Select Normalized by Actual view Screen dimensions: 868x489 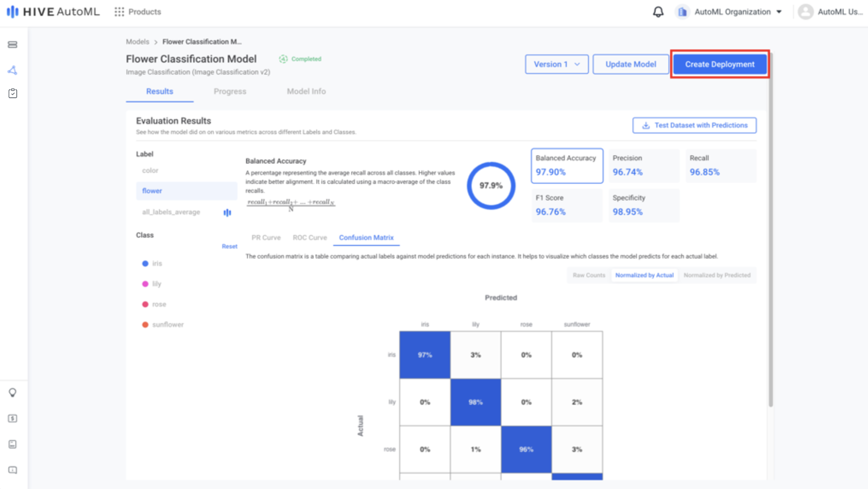[x=644, y=275]
